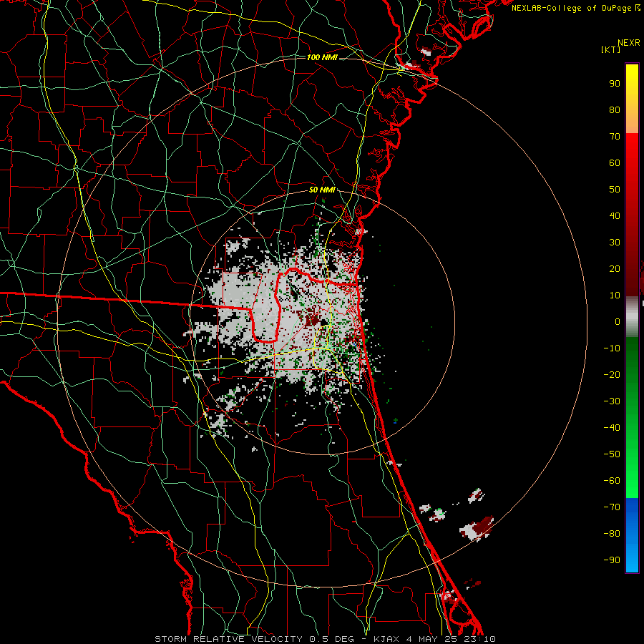Click the 70 value on velocity scale
Viewport: 644px width, 644px height.
[615, 137]
